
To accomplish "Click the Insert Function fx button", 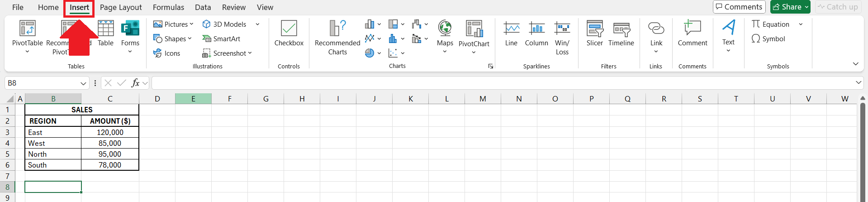I will pyautogui.click(x=135, y=83).
